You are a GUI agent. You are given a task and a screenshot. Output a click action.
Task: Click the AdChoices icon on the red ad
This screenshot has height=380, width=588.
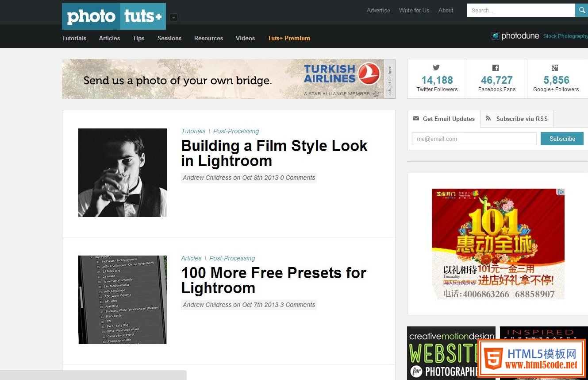pos(561,192)
